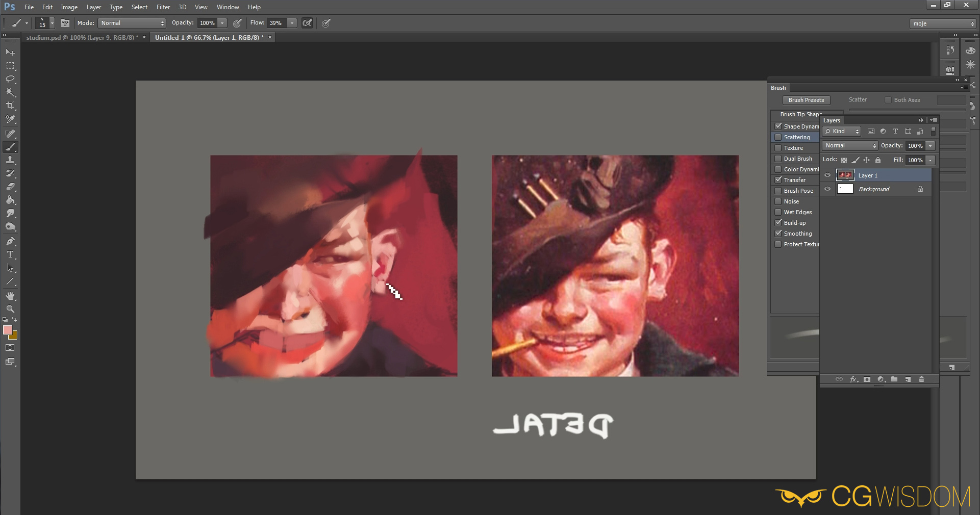Pick the Eyedropper tool

click(x=10, y=119)
